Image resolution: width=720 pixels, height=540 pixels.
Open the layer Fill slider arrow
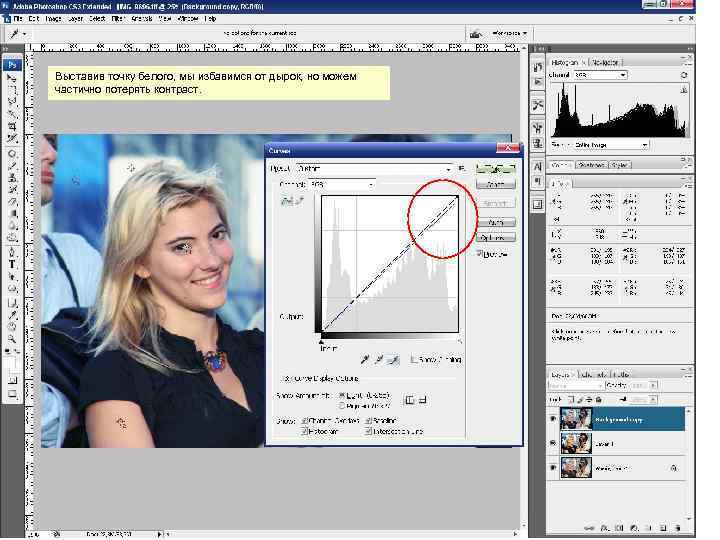point(653,400)
